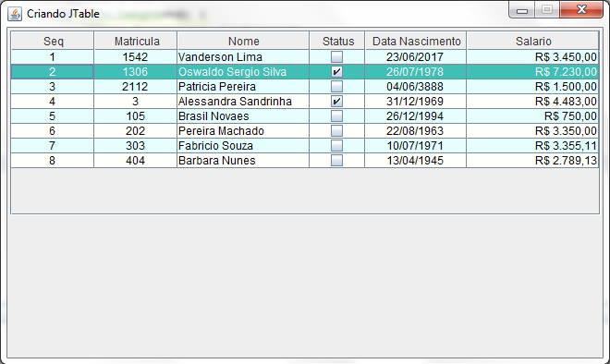Viewport: 610px width, 364px height.
Task: Select Seq cell of Brasil Novaes row
Action: 53,116
